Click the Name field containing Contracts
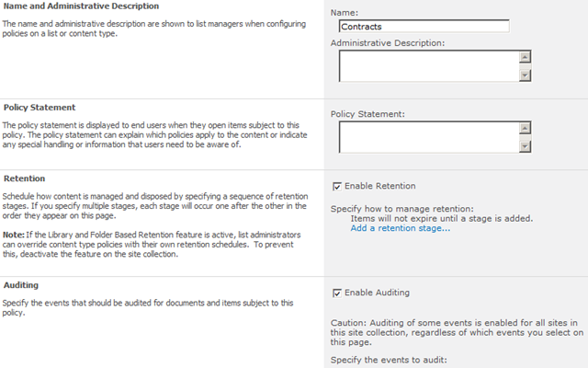The image size is (588, 368). 424,27
